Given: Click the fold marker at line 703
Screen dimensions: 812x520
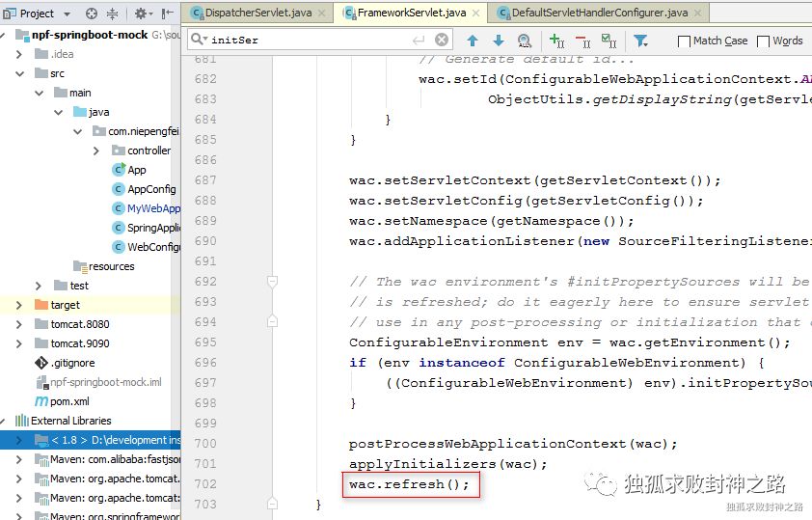Looking at the screenshot, I should click(x=272, y=504).
